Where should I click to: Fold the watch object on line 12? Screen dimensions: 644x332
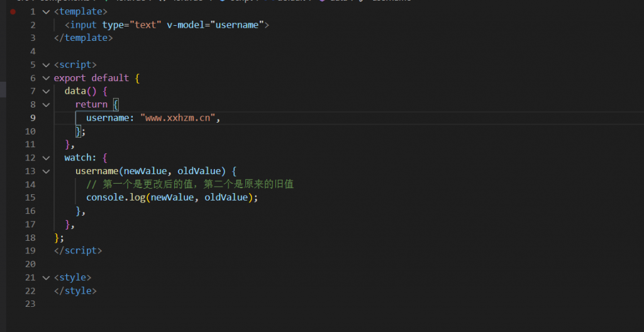point(45,158)
